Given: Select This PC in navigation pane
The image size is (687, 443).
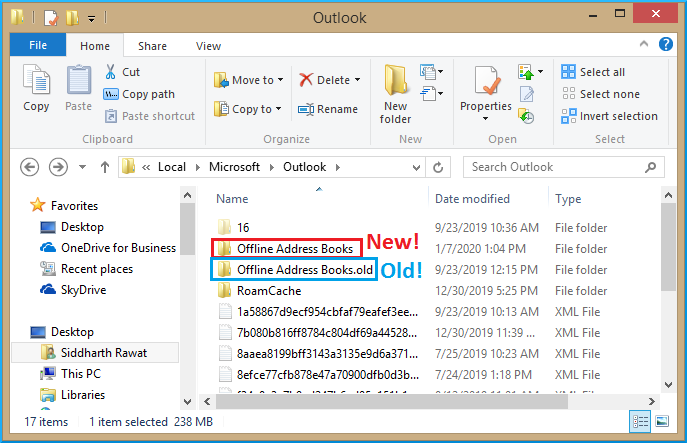Looking at the screenshot, I should (71, 374).
